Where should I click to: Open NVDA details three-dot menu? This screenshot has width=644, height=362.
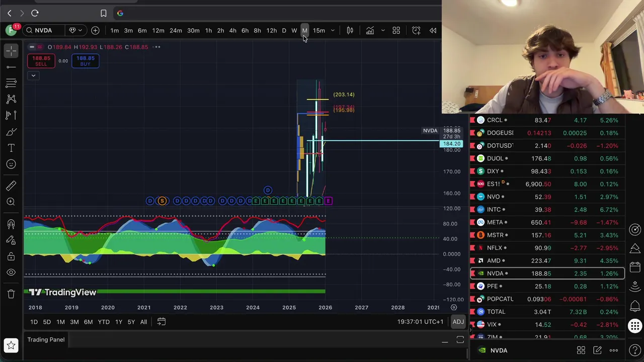pyautogui.click(x=614, y=350)
